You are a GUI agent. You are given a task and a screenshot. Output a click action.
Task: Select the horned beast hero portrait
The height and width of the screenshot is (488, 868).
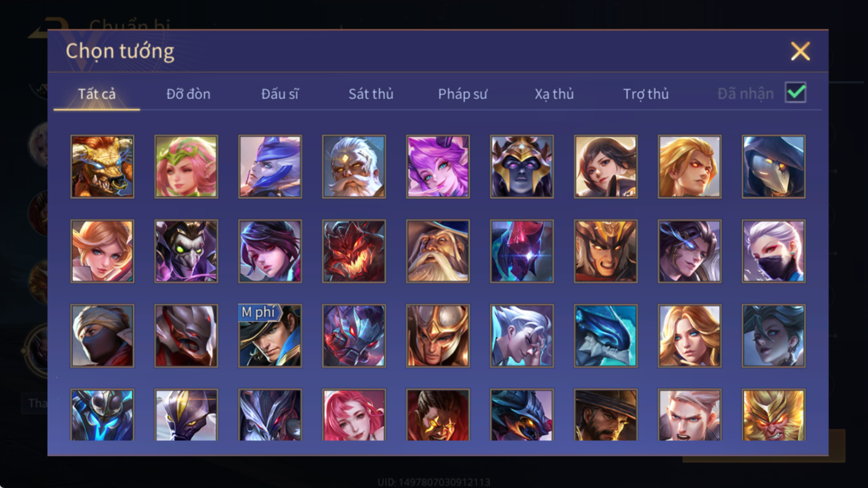point(102,167)
